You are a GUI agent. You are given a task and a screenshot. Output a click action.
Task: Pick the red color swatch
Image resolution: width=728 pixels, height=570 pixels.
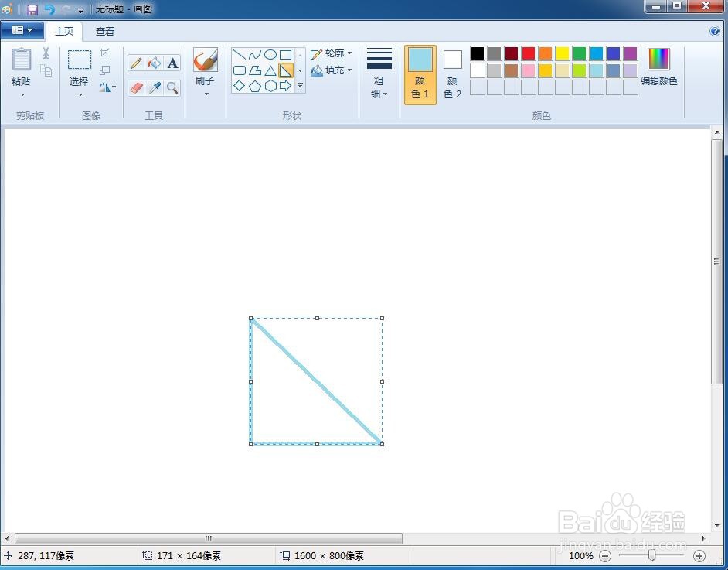click(529, 53)
